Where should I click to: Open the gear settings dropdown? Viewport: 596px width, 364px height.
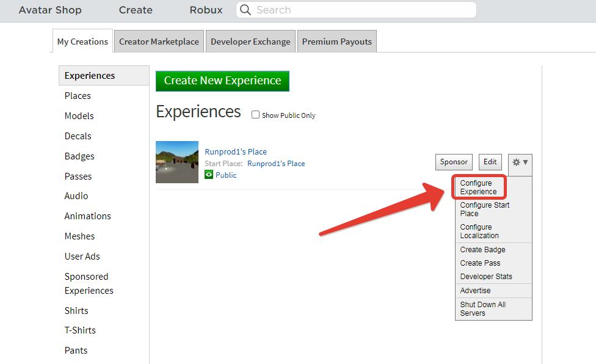pos(520,162)
